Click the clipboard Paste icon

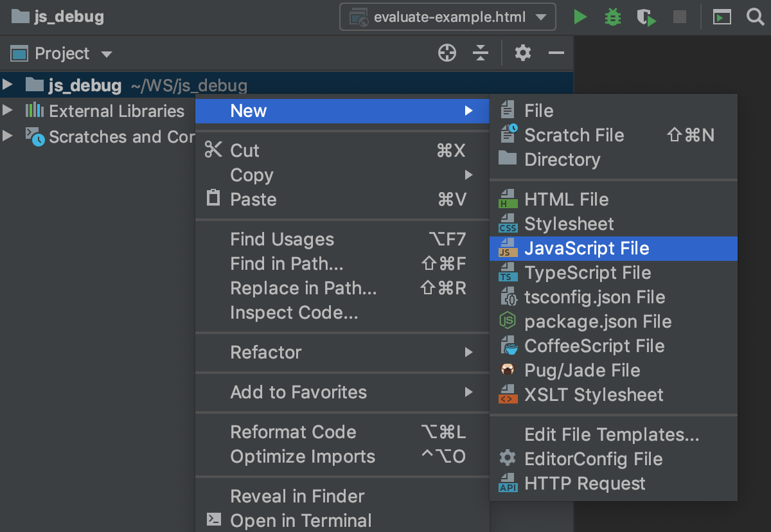point(213,198)
